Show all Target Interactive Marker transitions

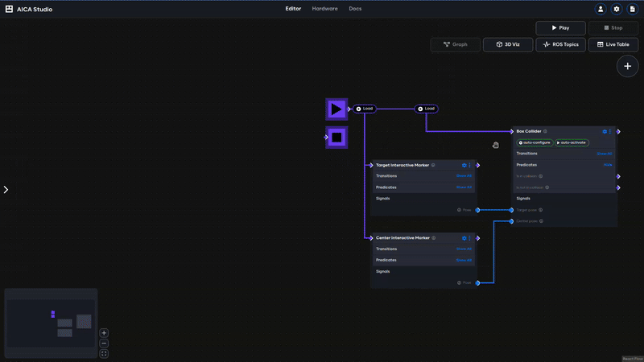(x=464, y=176)
